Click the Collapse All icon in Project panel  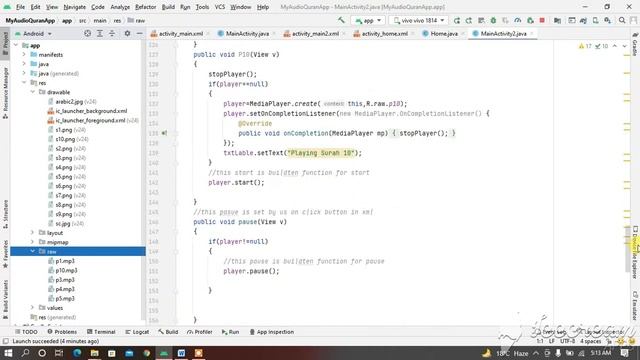click(112, 33)
